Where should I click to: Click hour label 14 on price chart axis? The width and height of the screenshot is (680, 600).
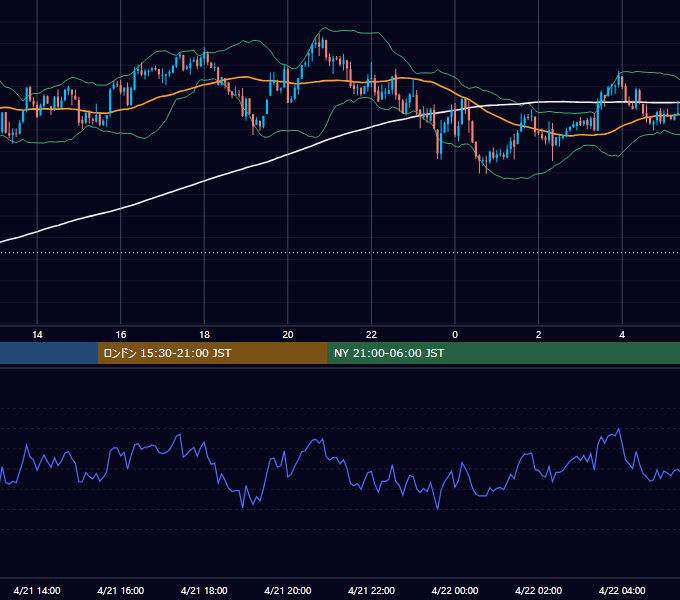(37, 335)
